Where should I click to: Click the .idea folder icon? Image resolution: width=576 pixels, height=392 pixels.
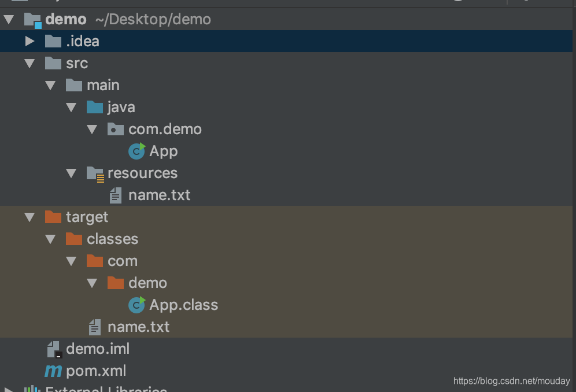[53, 41]
